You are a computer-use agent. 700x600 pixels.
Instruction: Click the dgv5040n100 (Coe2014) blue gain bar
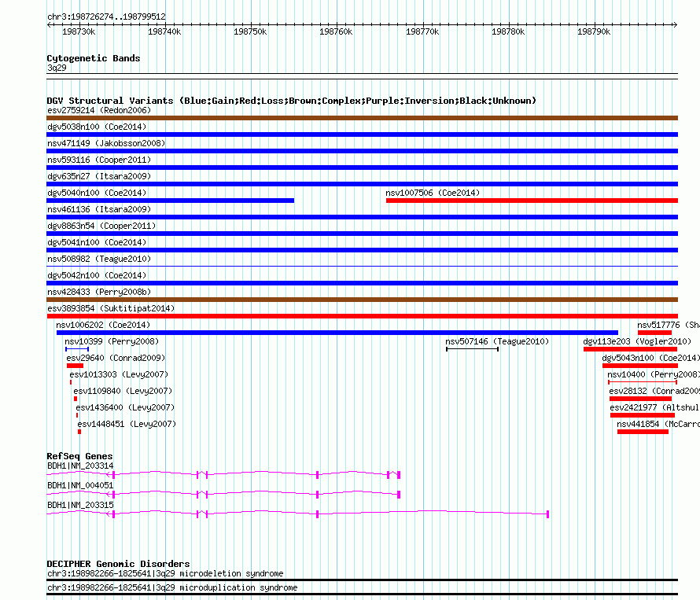point(170,201)
